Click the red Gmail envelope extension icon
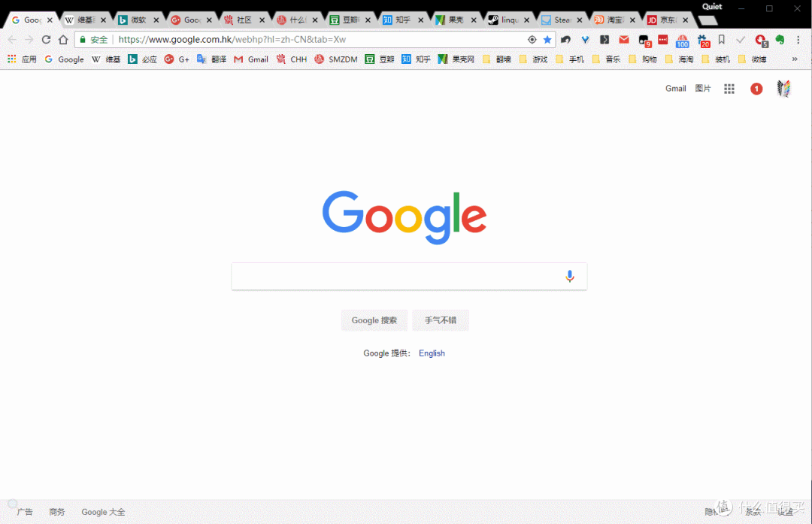Image resolution: width=812 pixels, height=524 pixels. [623, 39]
